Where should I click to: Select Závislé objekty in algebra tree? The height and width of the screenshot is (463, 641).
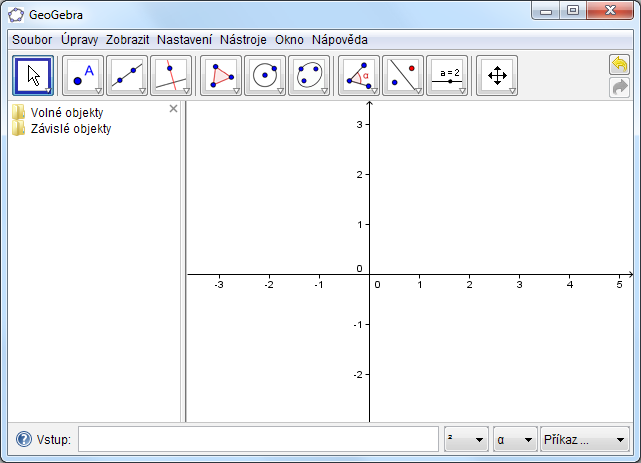tap(71, 129)
